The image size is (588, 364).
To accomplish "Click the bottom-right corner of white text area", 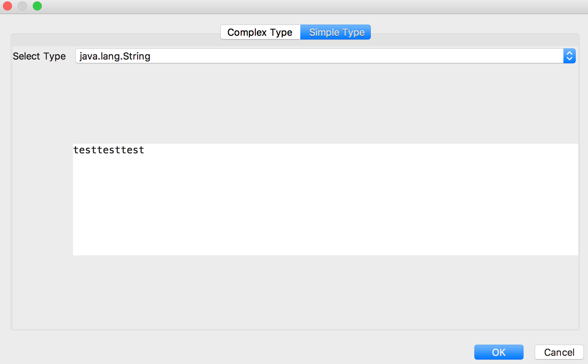I will coord(575,252).
